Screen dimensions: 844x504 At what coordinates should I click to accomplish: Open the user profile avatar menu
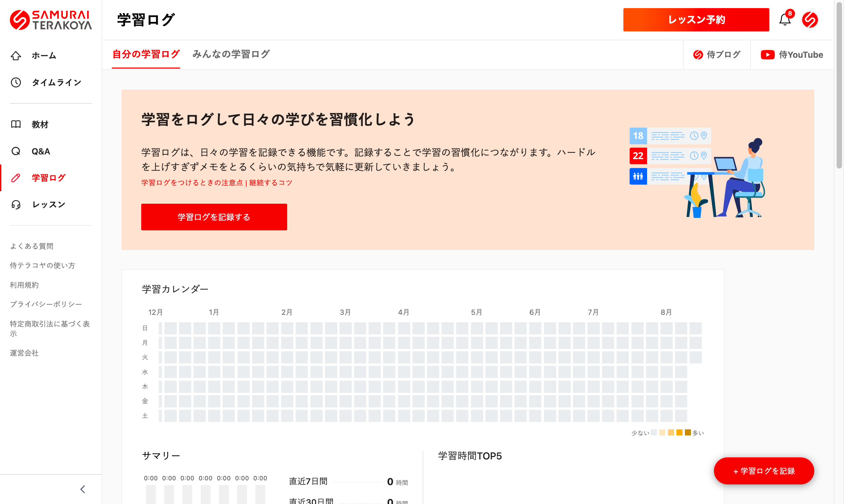pyautogui.click(x=810, y=20)
